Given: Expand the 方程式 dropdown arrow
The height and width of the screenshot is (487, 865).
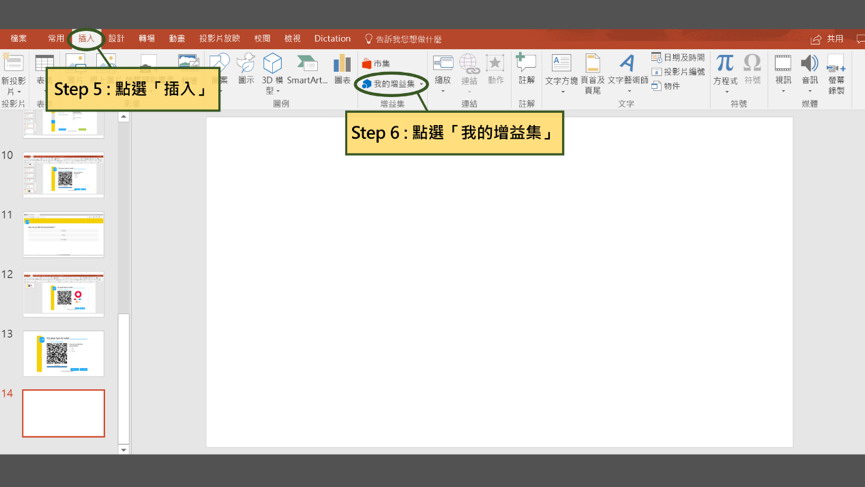Looking at the screenshot, I should point(727,92).
